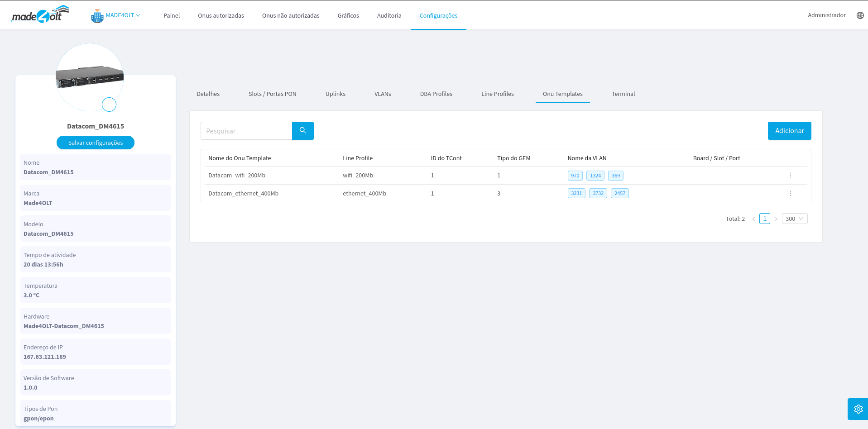Open the Administrador user menu
The image size is (868, 429).
(826, 15)
